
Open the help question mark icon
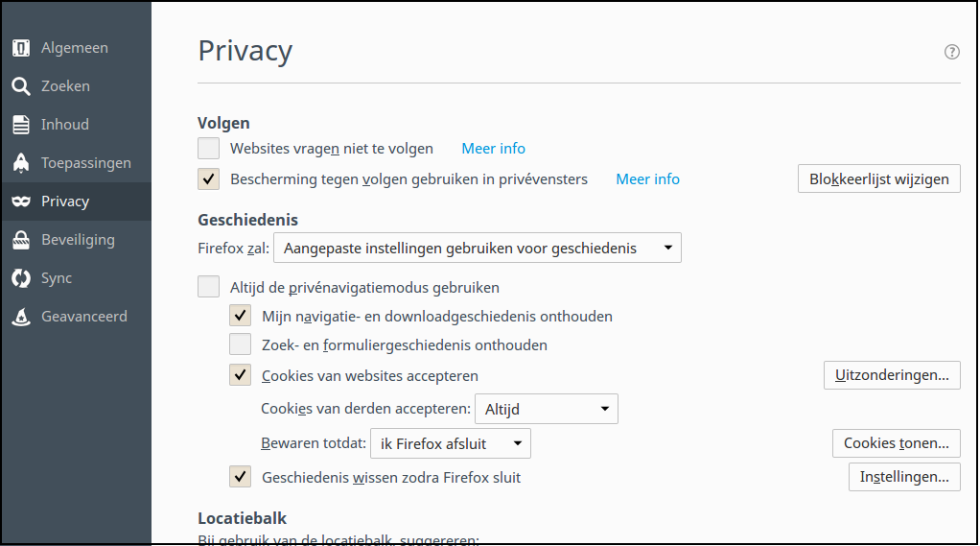[x=951, y=52]
